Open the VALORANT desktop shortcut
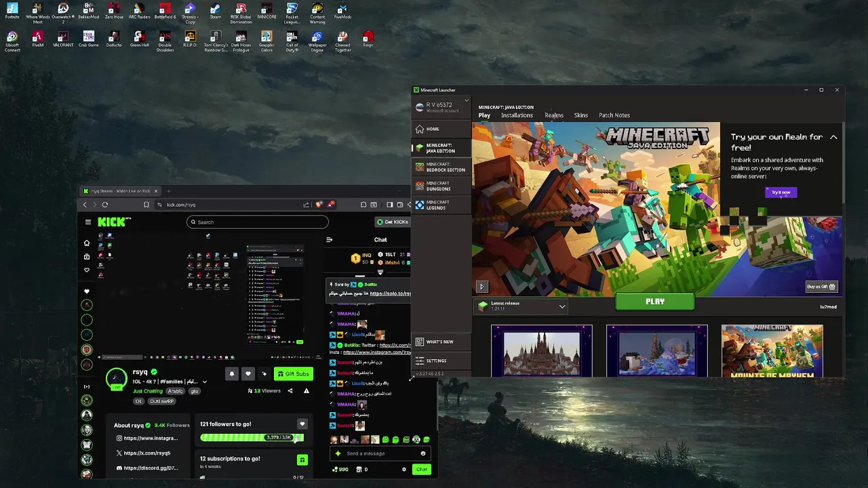 (63, 39)
